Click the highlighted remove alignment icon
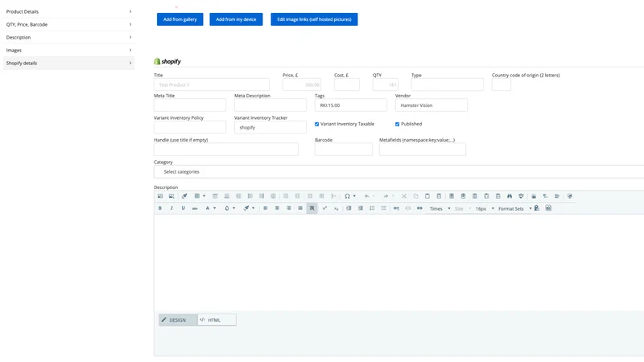 click(x=312, y=208)
